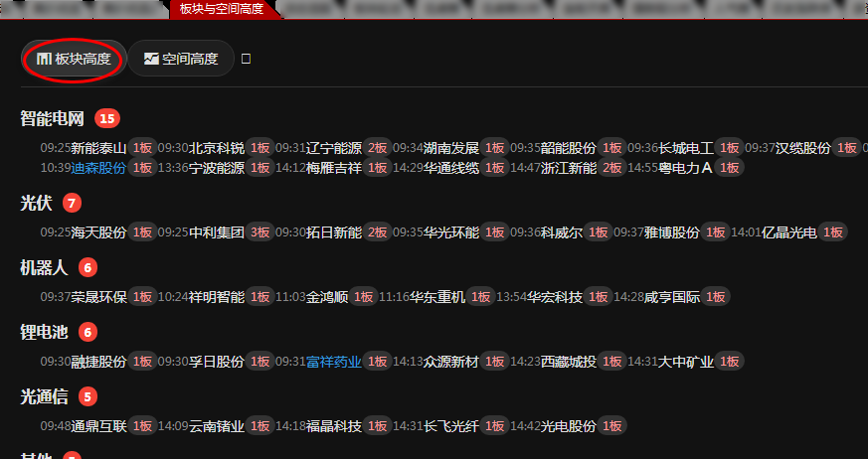868x459 pixels.
Task: Click the 1板 badge after 亿晶光电
Action: [x=833, y=232]
